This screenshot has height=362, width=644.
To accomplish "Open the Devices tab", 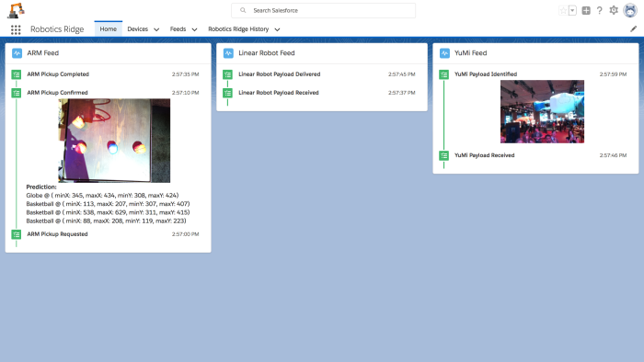I will [138, 29].
